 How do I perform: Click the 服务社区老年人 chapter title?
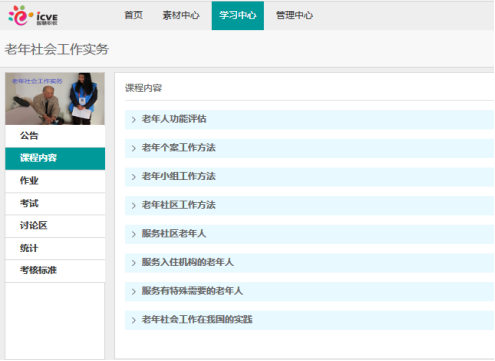(174, 234)
